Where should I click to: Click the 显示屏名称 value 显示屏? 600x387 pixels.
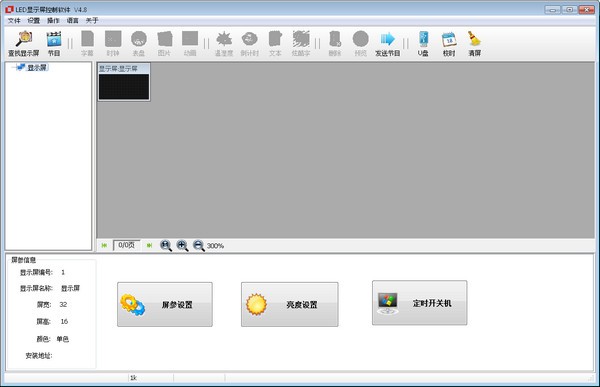(70, 289)
